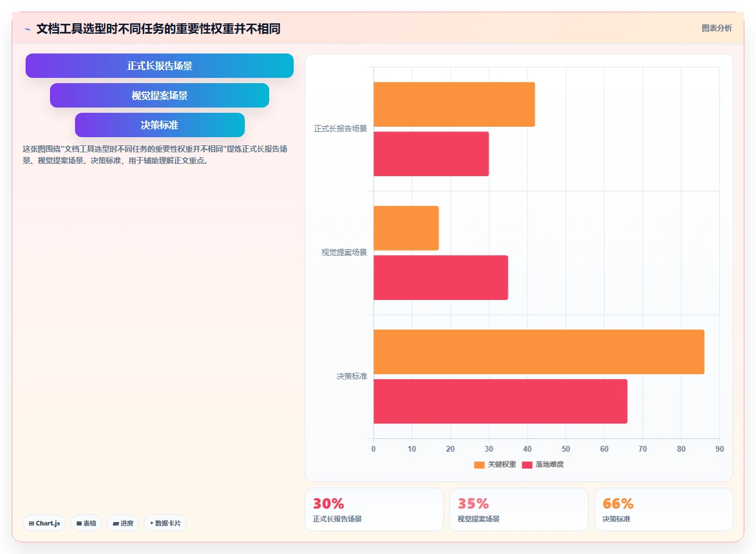Click the 表格 tag chip

tap(86, 523)
